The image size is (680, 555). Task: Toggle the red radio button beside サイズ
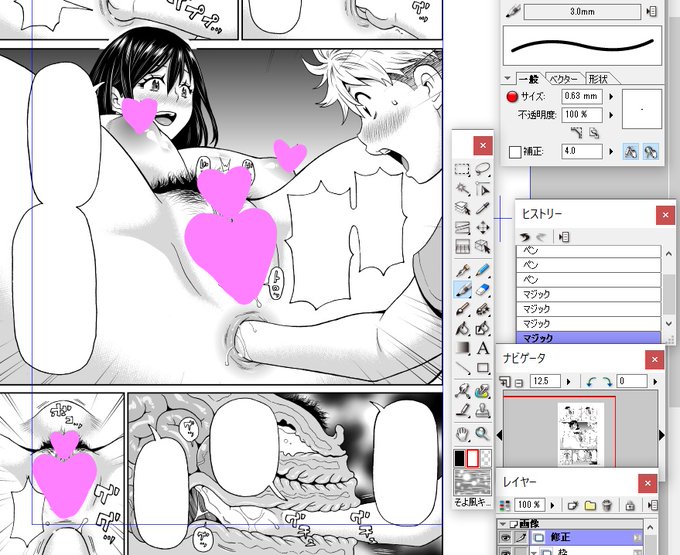tap(512, 96)
